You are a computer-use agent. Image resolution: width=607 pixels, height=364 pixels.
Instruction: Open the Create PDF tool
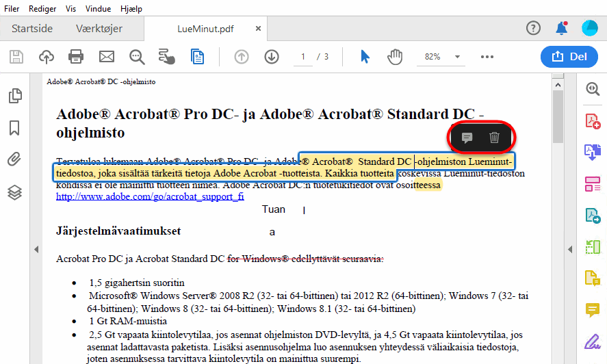coord(593,121)
